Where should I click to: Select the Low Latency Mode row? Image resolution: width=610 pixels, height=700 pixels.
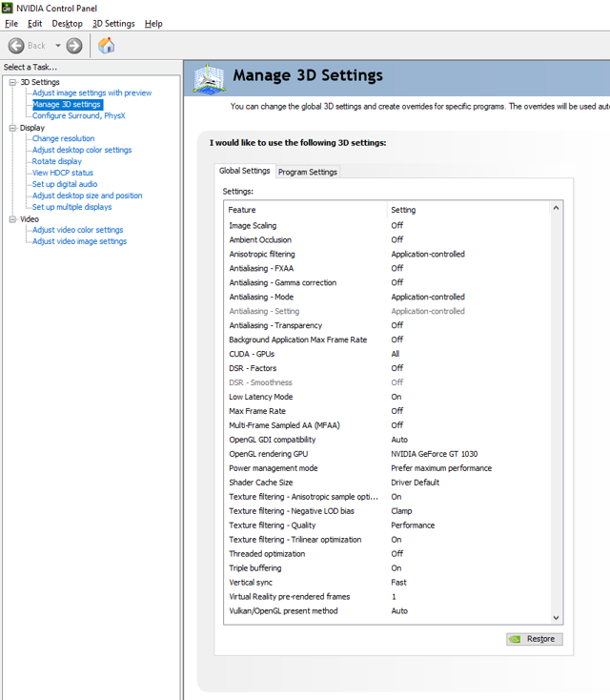387,397
